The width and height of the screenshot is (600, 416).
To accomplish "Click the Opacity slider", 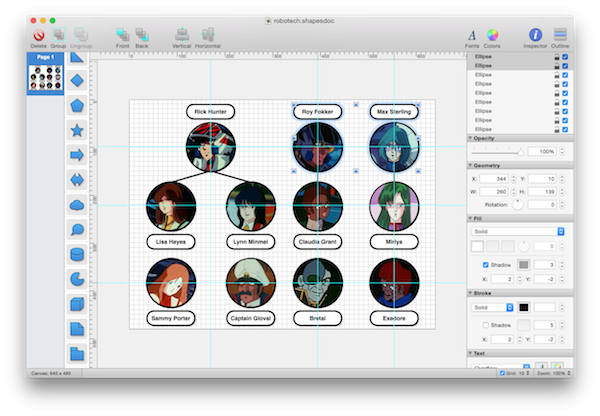I will click(497, 152).
